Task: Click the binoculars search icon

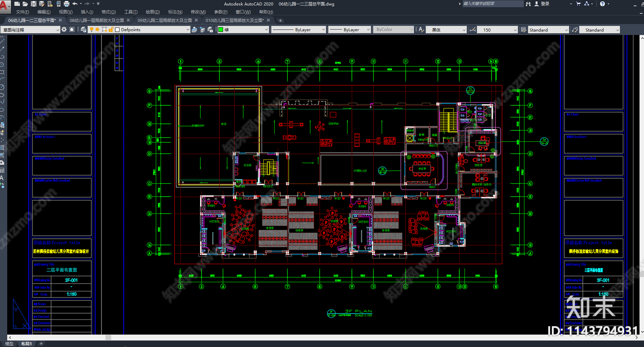Action: coord(528,4)
